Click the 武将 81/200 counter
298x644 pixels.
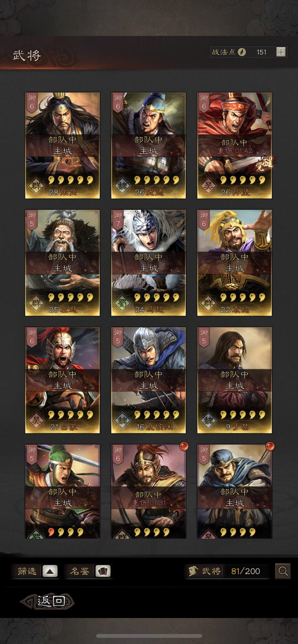coord(229,571)
